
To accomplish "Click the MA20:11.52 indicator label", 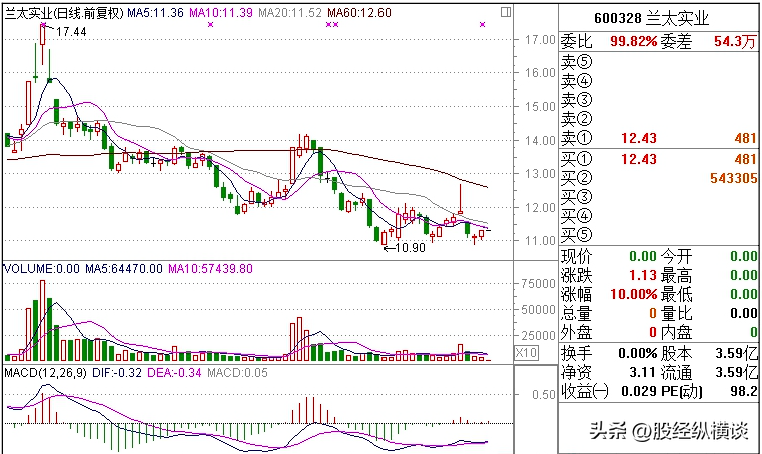I will pyautogui.click(x=290, y=13).
